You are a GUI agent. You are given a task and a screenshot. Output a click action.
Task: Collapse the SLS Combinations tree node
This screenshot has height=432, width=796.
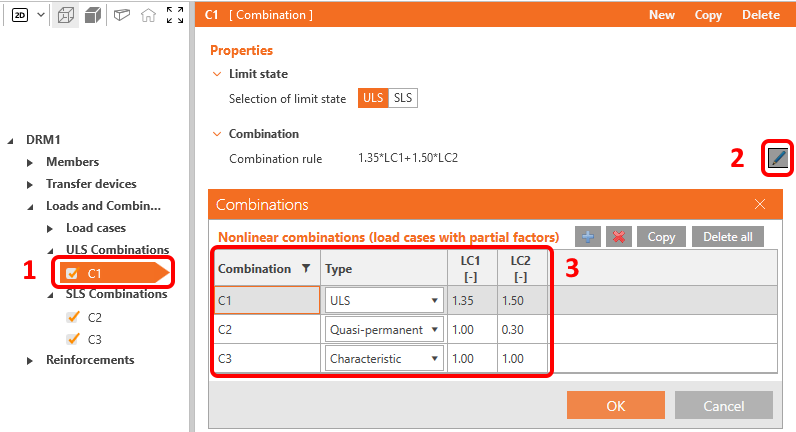pos(50,295)
